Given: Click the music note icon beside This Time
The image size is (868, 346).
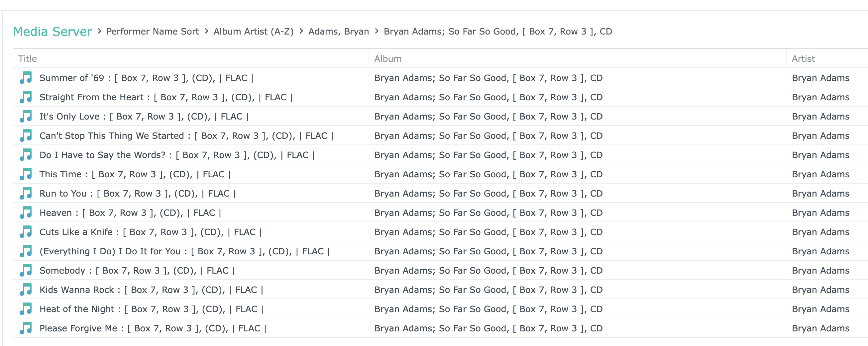Looking at the screenshot, I should pos(26,174).
